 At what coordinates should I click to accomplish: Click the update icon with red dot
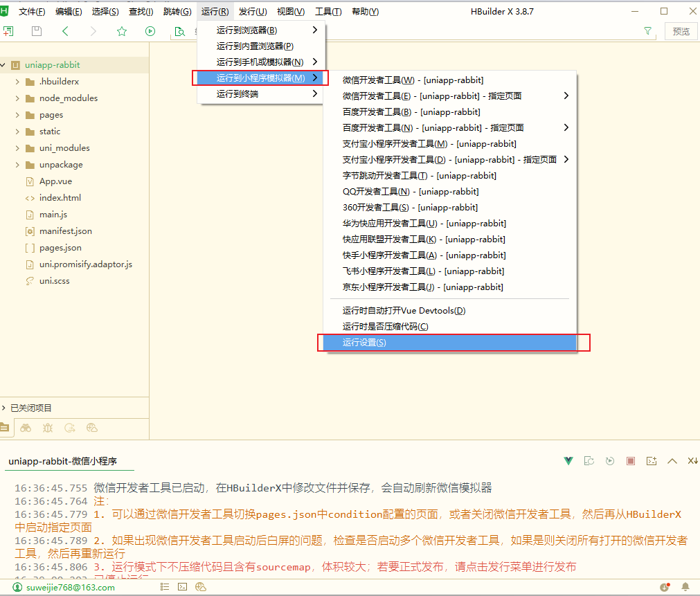[665, 586]
